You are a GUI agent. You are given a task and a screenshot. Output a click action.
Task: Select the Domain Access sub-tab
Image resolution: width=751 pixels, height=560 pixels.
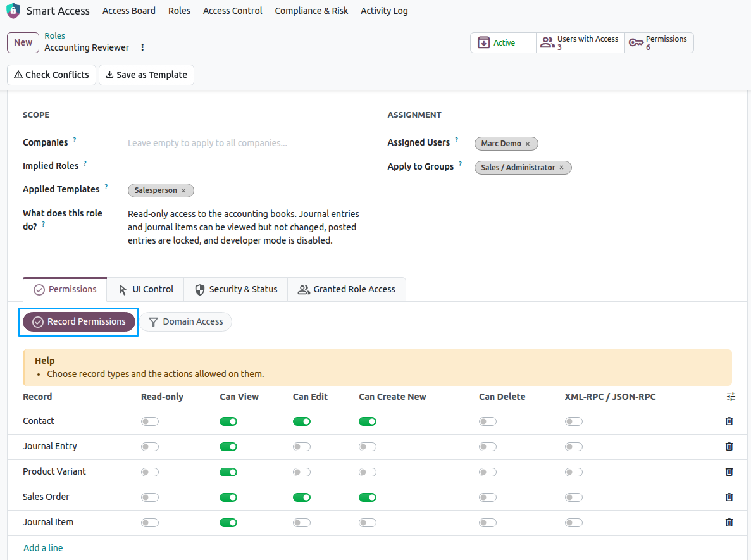point(186,322)
